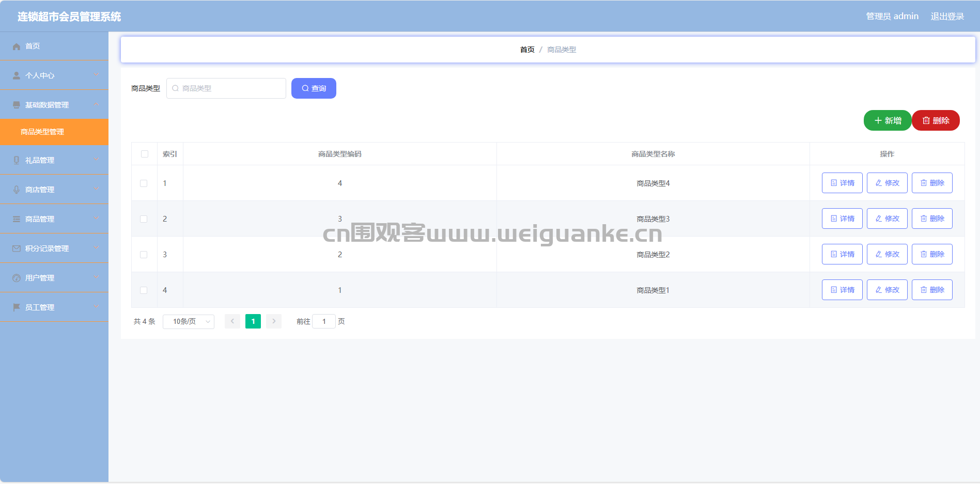Expand the 员工管理 menu chevron
The image size is (980, 484).
(96, 307)
